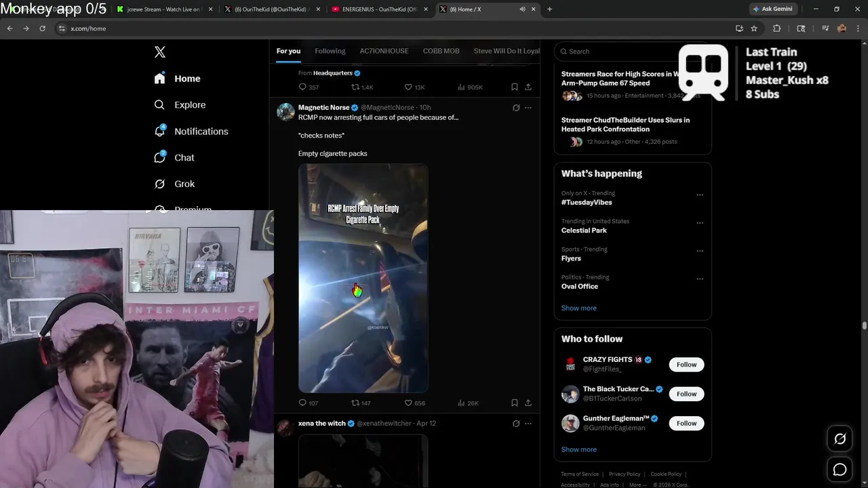Open Grok in the sidebar
This screenshot has width=868, height=488.
[174, 184]
